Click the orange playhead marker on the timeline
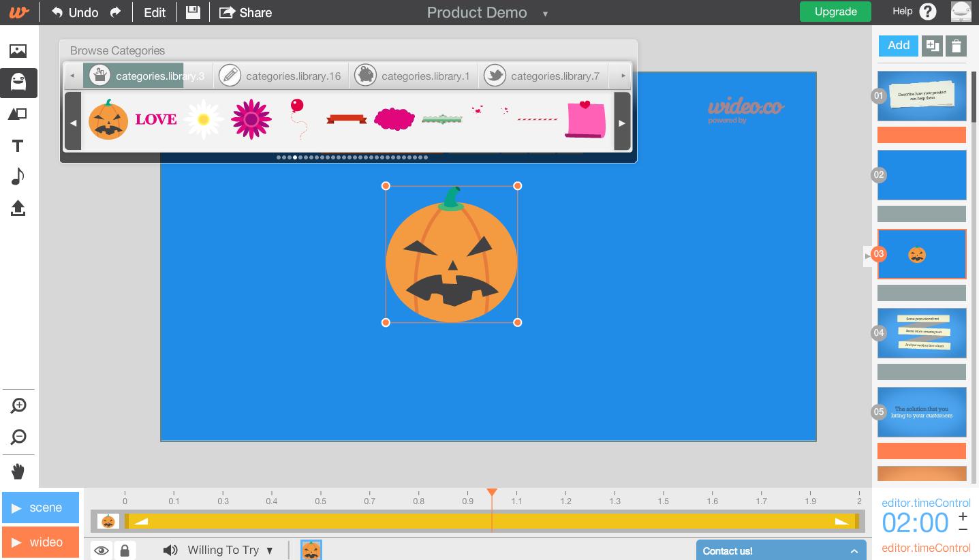979x560 pixels. pyautogui.click(x=492, y=493)
